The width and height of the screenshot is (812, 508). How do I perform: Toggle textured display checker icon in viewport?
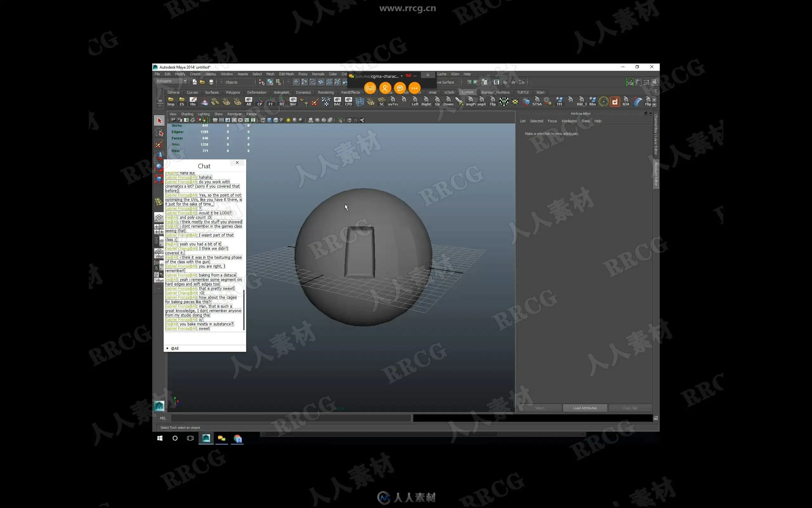(x=282, y=120)
